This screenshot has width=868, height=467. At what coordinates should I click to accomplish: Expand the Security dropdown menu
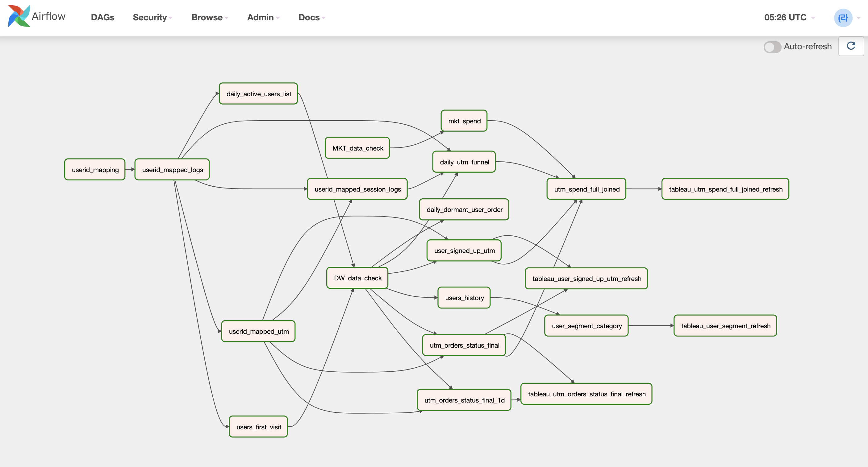coord(152,18)
